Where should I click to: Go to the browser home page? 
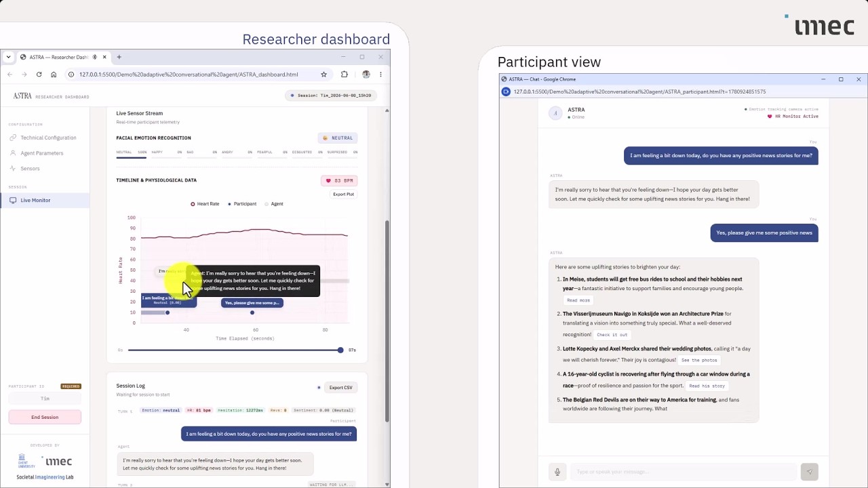click(x=54, y=75)
